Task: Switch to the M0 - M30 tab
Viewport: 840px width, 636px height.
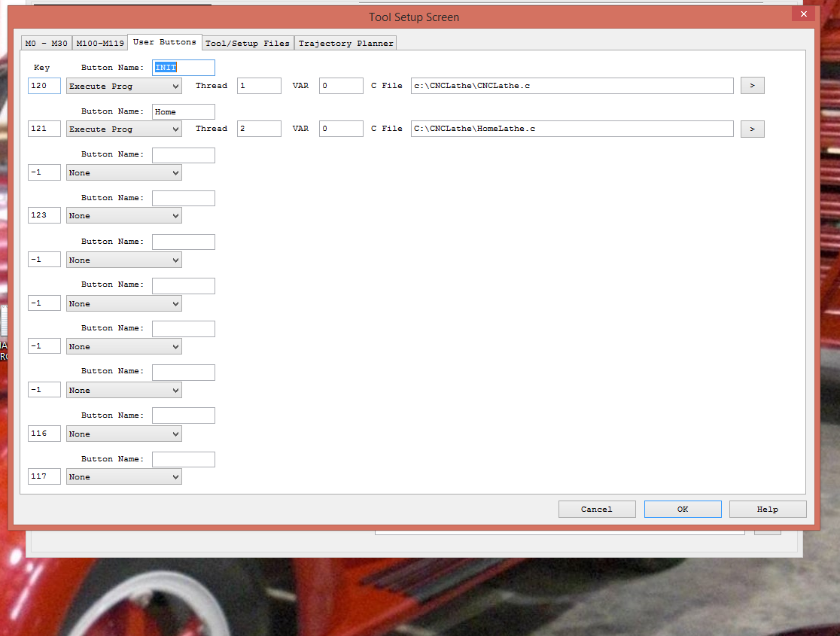Action: pos(46,43)
